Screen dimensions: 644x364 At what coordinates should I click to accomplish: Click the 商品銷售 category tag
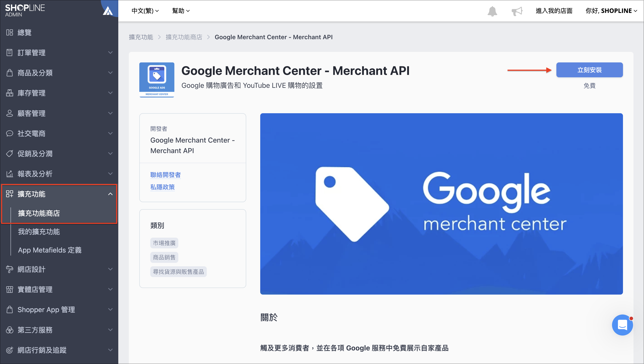point(164,257)
